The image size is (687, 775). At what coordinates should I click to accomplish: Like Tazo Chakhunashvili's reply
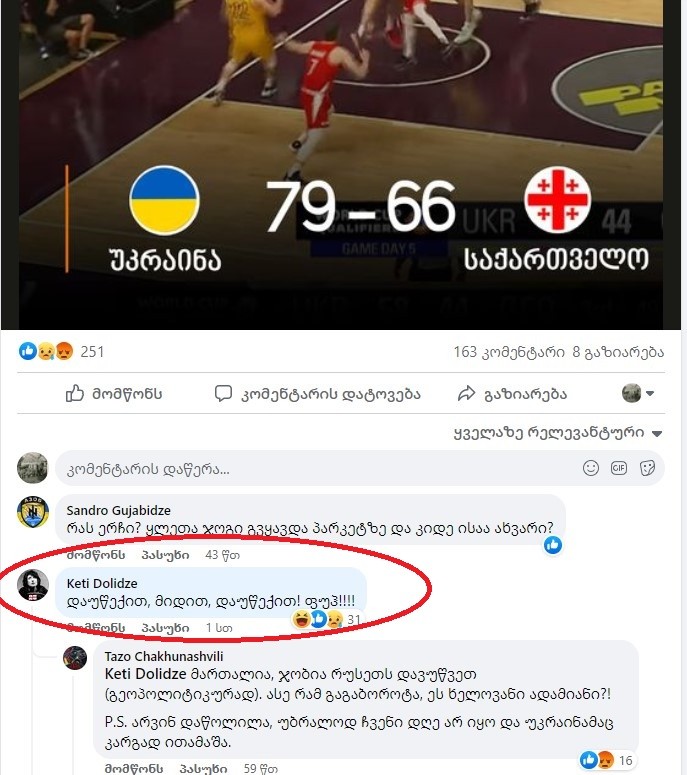click(x=133, y=769)
